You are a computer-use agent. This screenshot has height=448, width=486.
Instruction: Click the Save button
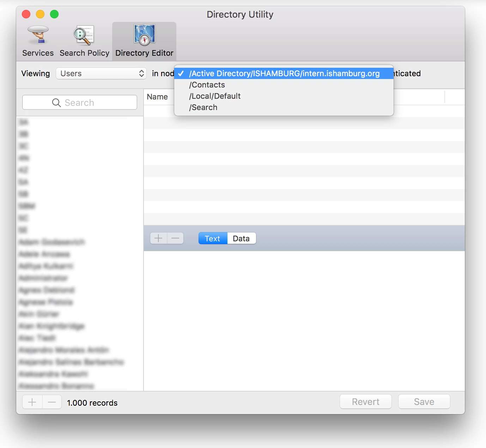coord(424,402)
